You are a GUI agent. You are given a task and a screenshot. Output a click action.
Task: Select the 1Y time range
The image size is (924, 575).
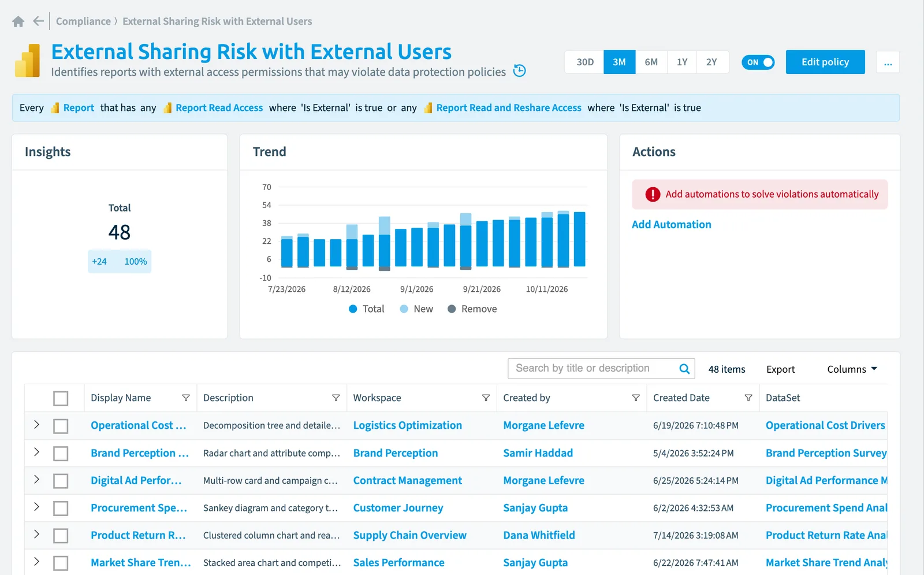tap(682, 62)
